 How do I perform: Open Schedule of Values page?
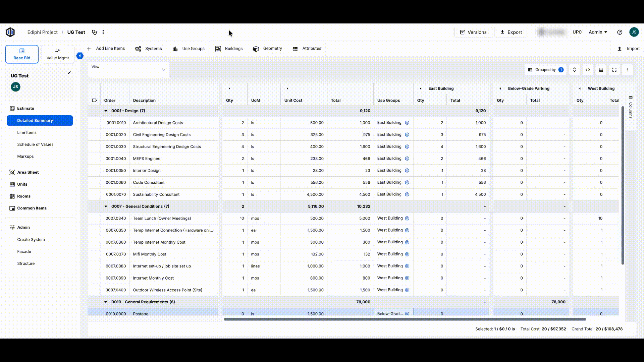pos(35,144)
